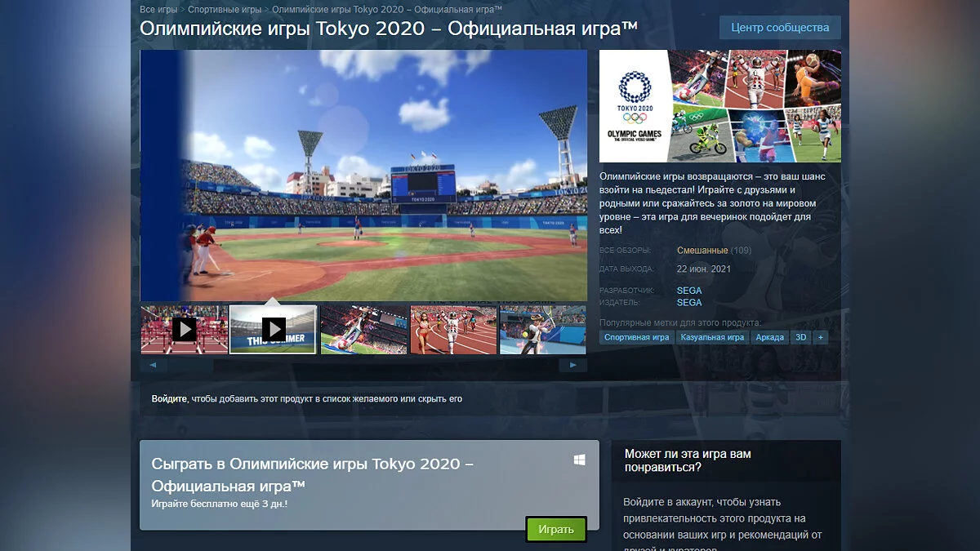The width and height of the screenshot is (980, 551).
Task: Click the Центр сообщества button
Action: (780, 28)
